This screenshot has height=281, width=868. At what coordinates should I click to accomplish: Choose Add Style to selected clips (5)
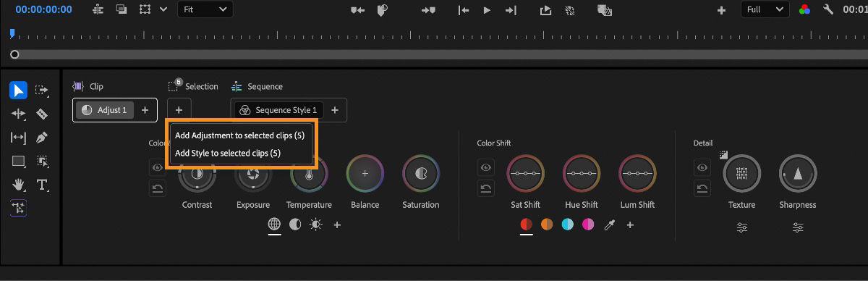click(x=228, y=153)
